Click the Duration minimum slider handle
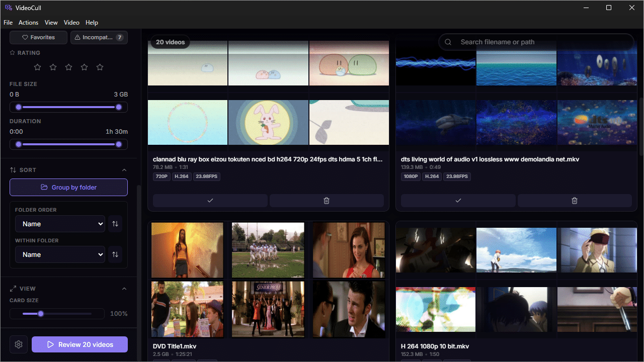Viewport: 644px width, 362px height. click(x=19, y=144)
